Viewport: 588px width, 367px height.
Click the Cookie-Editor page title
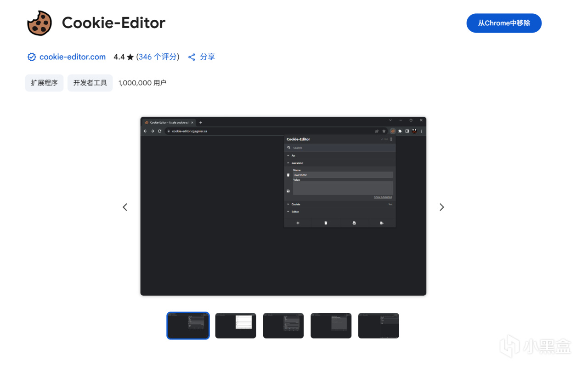[113, 23]
